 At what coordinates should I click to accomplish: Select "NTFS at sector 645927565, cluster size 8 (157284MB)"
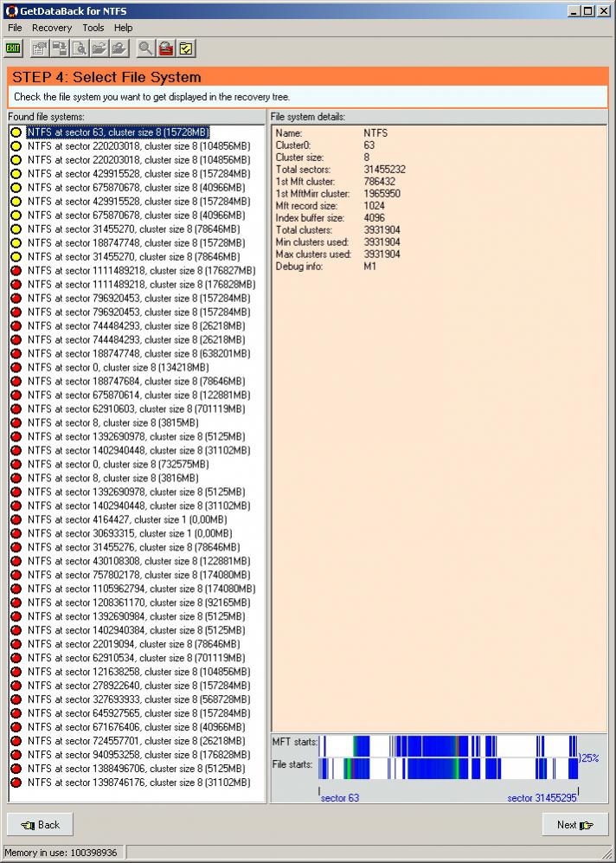click(x=138, y=712)
